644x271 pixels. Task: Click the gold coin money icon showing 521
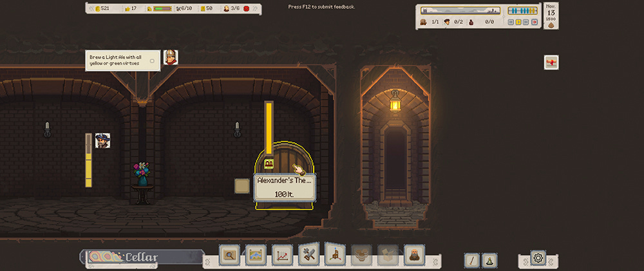[98, 8]
